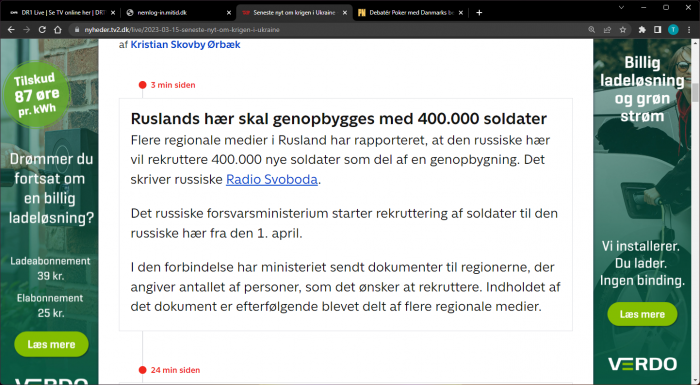This screenshot has width=700, height=385.
Task: Open author link Kristian Skovby Ørbæk
Action: [185, 45]
